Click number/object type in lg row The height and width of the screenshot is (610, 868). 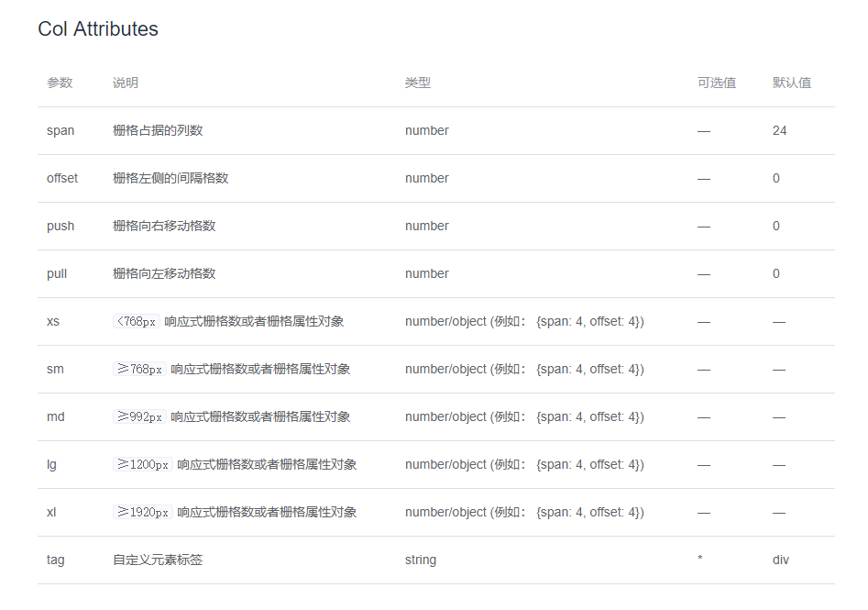(x=524, y=464)
